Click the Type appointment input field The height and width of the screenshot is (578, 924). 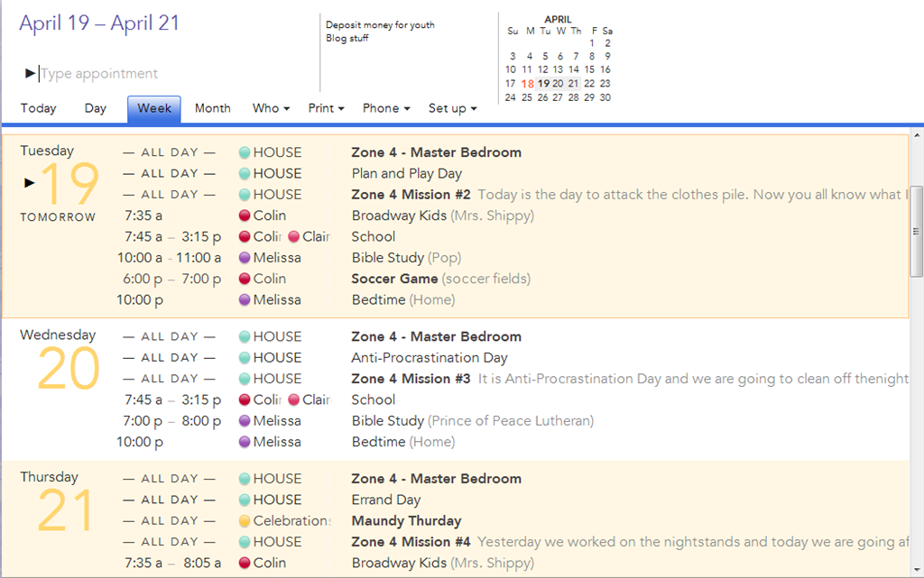click(177, 74)
